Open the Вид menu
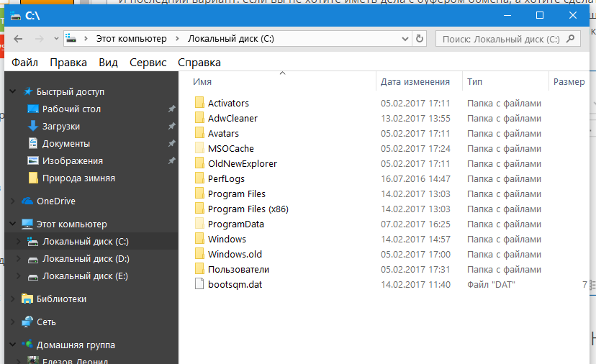Screen dimensions: 596x364 pos(108,63)
